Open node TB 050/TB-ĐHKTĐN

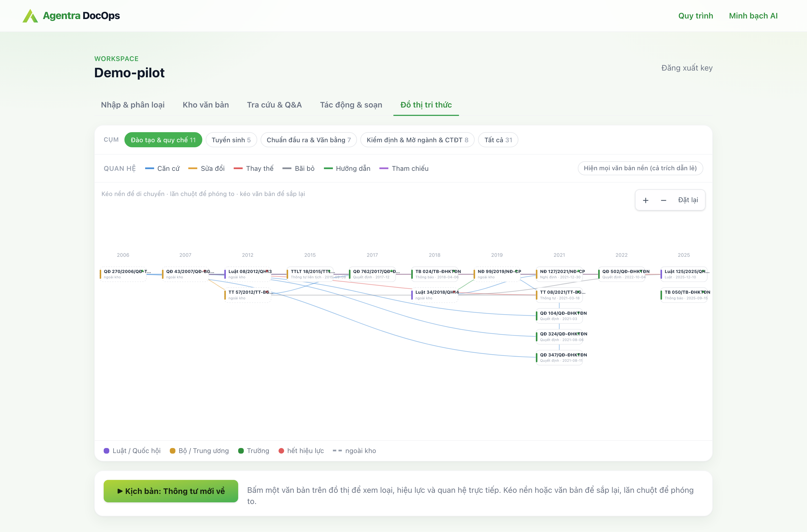pyautogui.click(x=684, y=295)
